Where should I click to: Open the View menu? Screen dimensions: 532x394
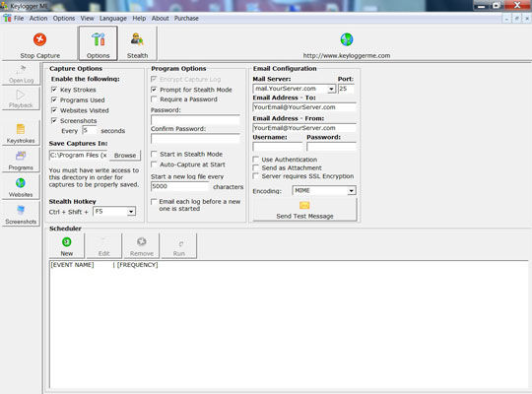tap(88, 19)
